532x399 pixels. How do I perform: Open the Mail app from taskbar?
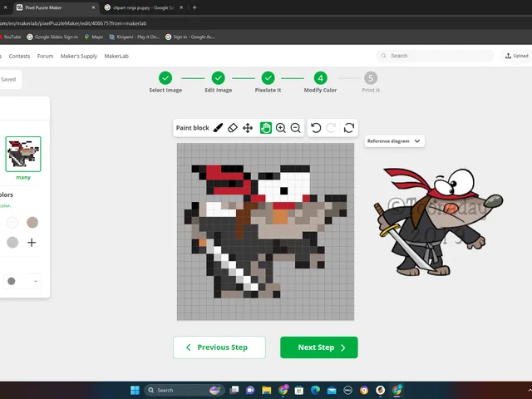[x=332, y=390]
